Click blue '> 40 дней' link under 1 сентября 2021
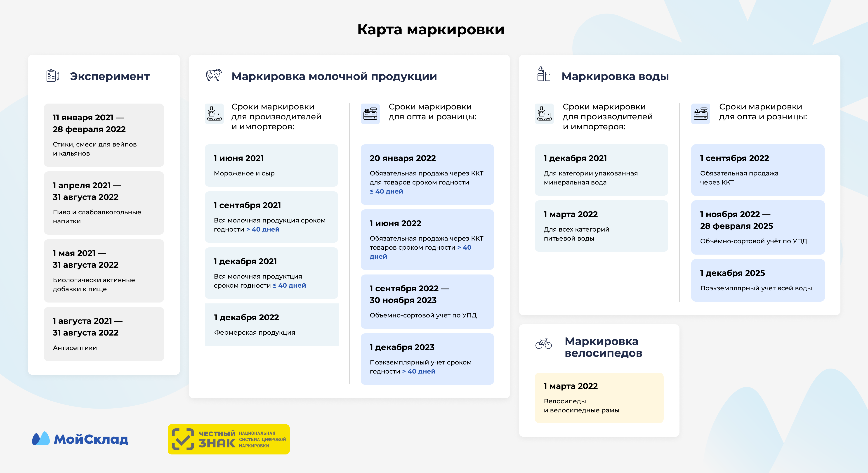 (263, 229)
